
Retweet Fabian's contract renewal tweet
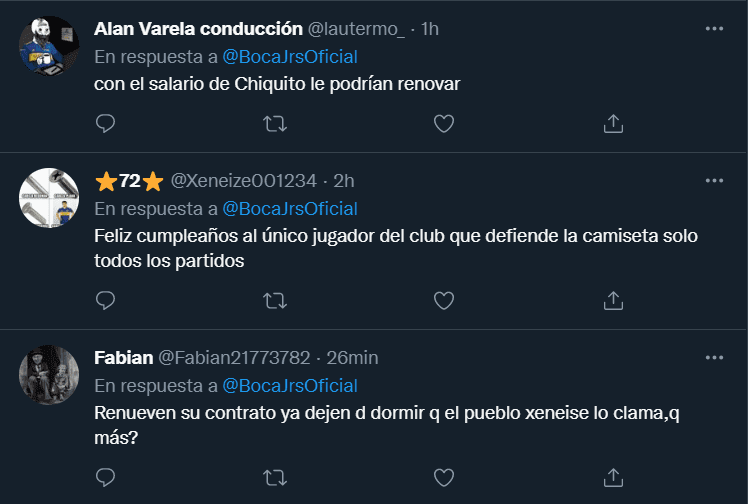pyautogui.click(x=274, y=476)
